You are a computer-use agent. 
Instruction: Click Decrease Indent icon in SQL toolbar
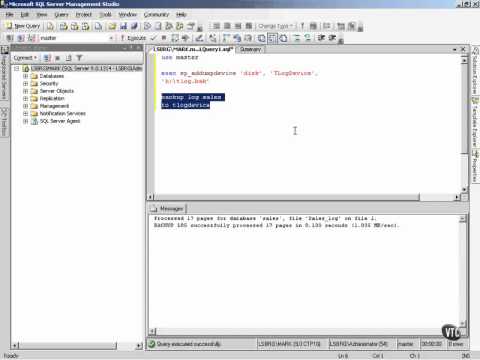(321, 38)
